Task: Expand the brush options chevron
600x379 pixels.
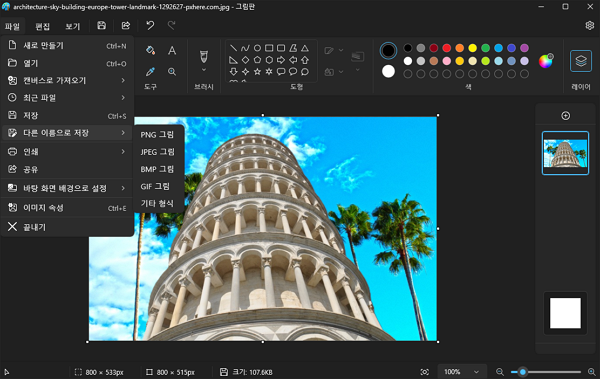Action: point(204,70)
